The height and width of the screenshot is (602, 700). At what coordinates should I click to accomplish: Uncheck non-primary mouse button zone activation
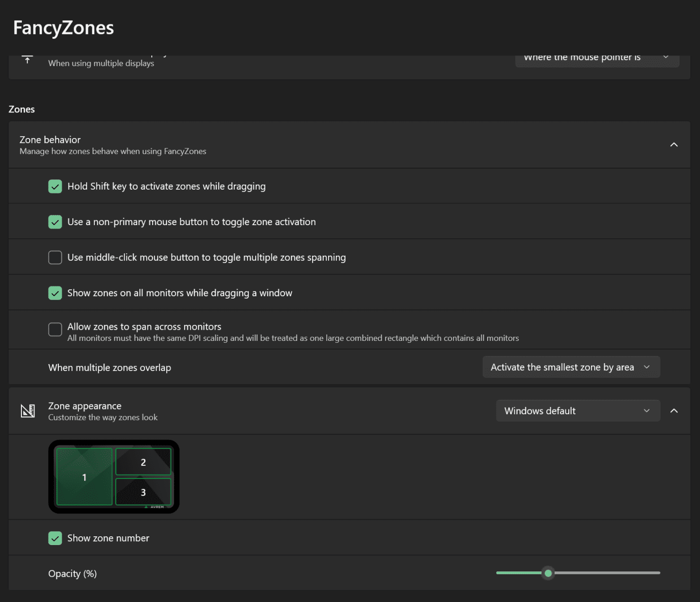(55, 222)
